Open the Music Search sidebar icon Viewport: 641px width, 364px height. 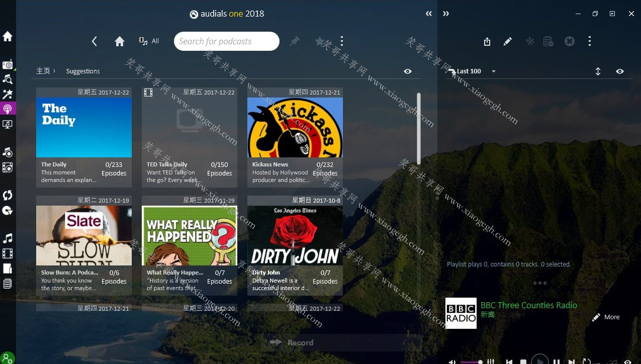(x=8, y=79)
